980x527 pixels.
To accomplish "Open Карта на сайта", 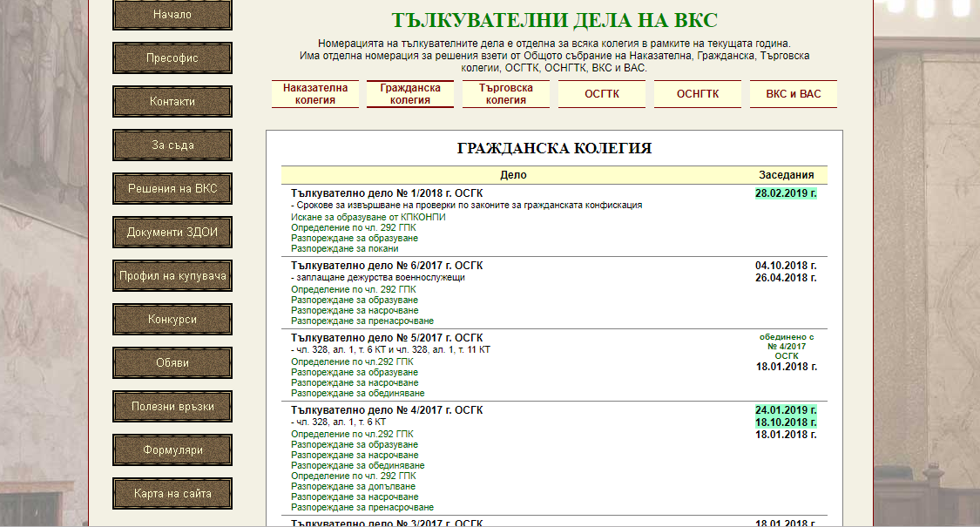I will pyautogui.click(x=172, y=493).
